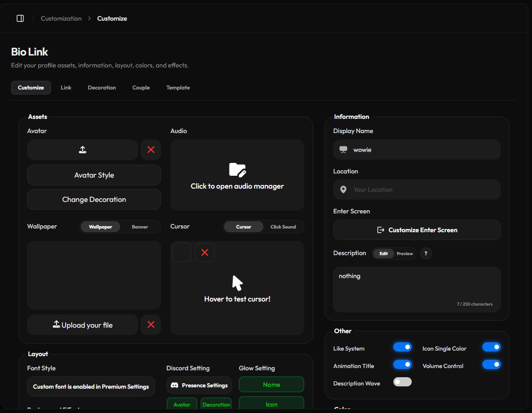Remove avatar with the red X
This screenshot has height=413, width=532.
click(x=151, y=150)
